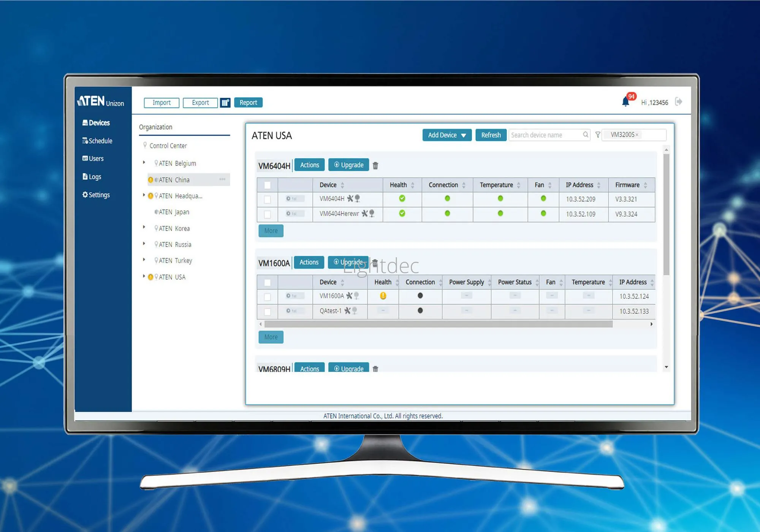Viewport: 760px width, 532px height.
Task: Expand the ATEN Belgium tree node
Action: click(x=144, y=163)
